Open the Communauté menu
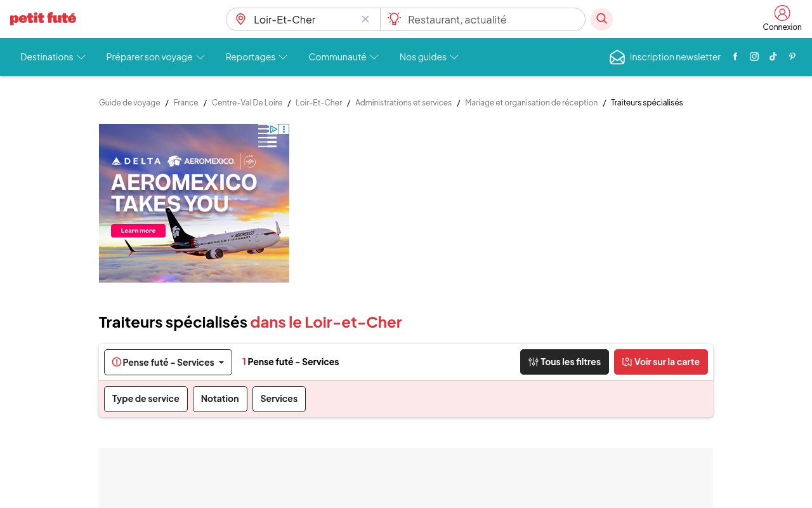 [343, 57]
